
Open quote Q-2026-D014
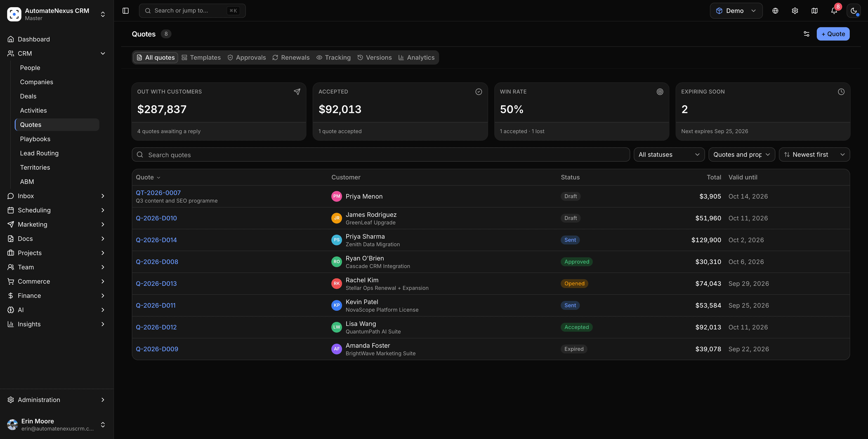coord(156,240)
